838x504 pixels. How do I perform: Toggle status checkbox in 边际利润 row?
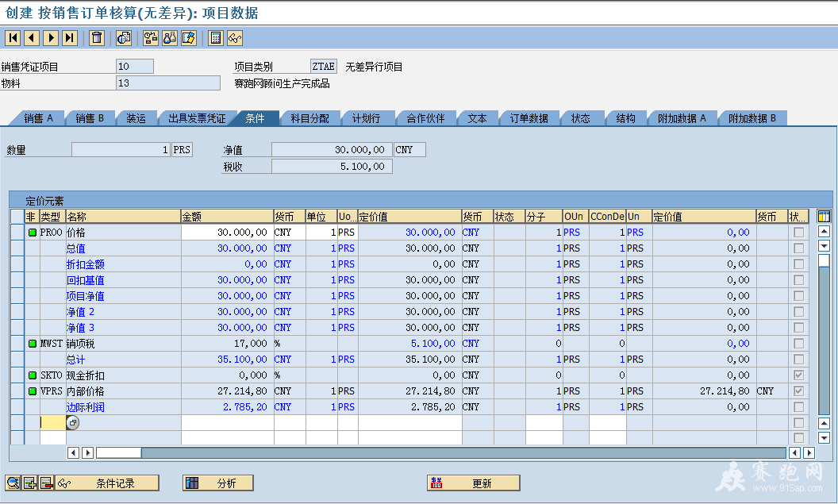pos(798,407)
